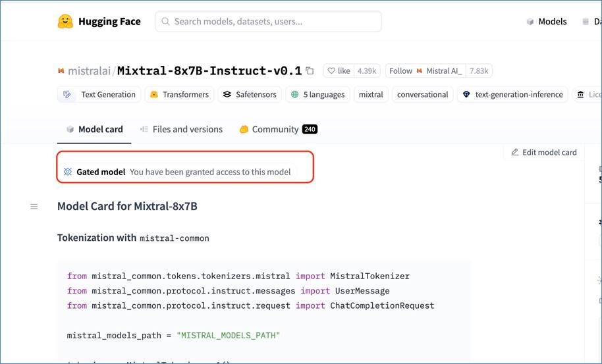Screen dimensions: 602x364
Task: Follow the Mistral AI_ organization
Action: pos(425,71)
